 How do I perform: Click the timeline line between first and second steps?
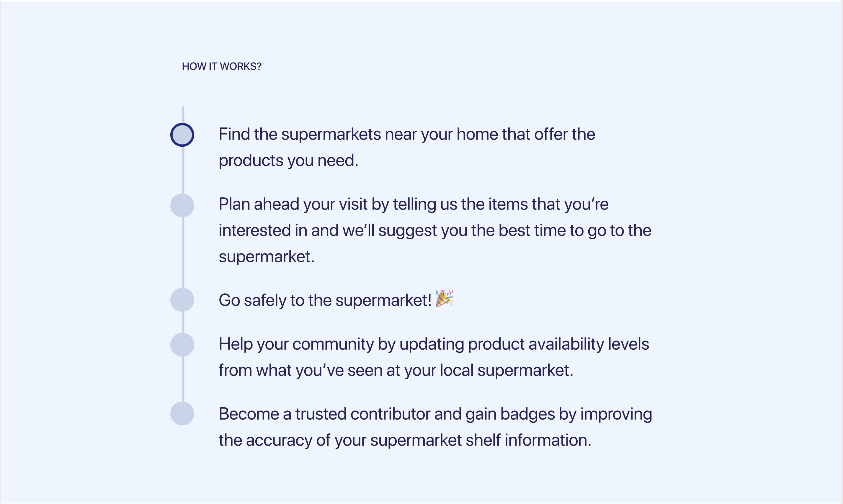183,170
